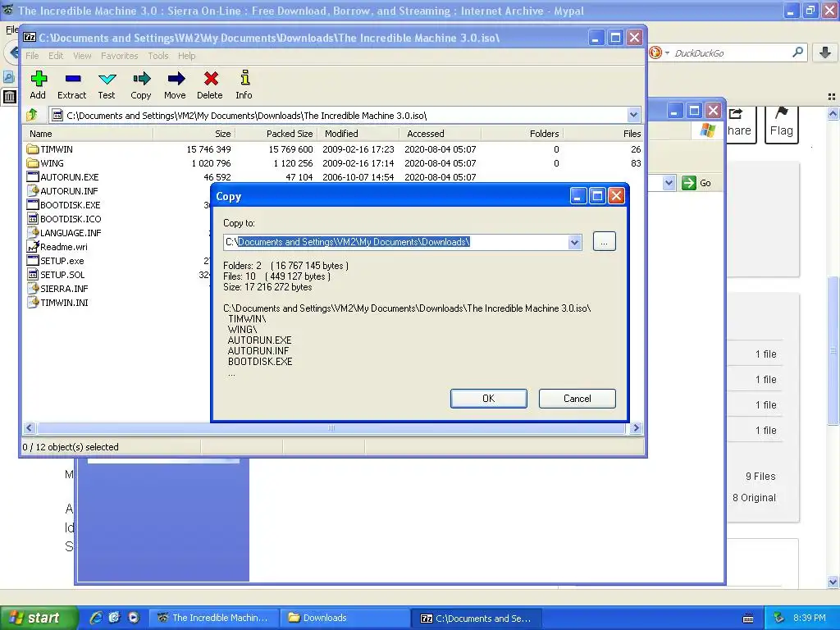The height and width of the screenshot is (630, 840).
Task: Select SETUP.SOL file icon
Action: point(33,274)
